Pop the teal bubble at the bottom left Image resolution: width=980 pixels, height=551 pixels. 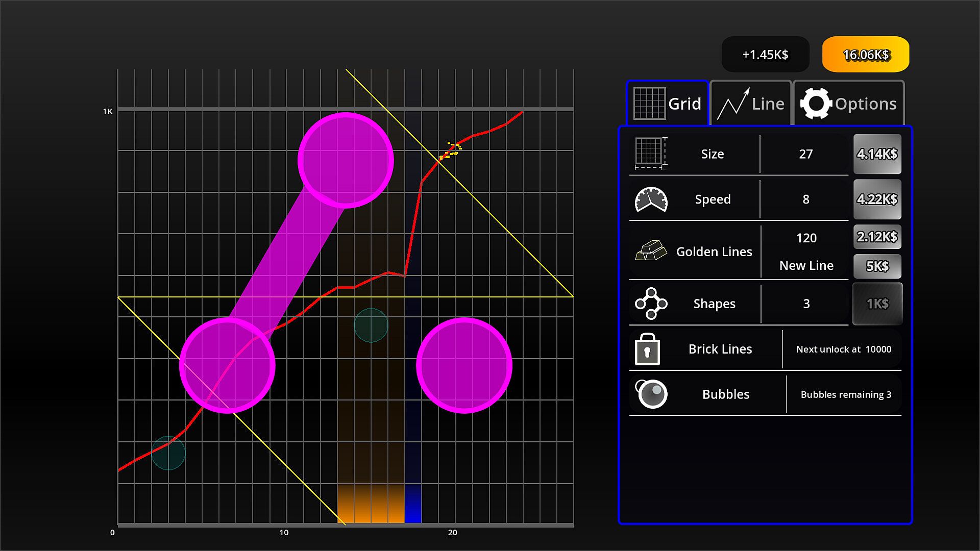pyautogui.click(x=168, y=453)
